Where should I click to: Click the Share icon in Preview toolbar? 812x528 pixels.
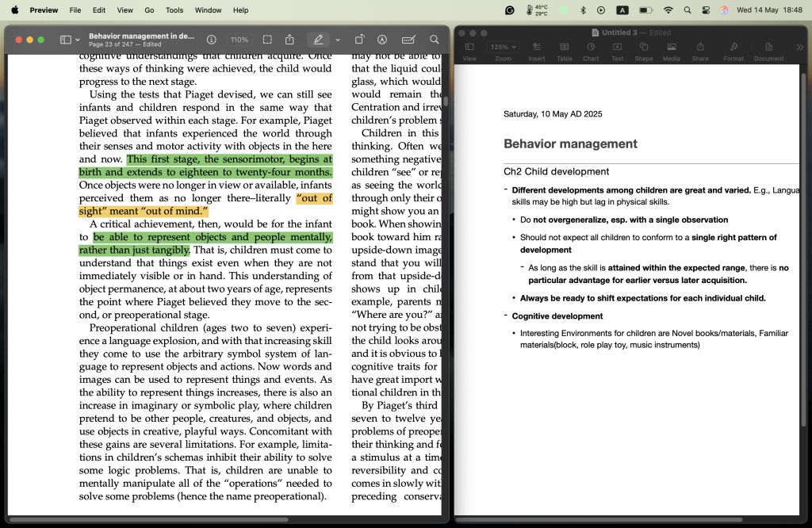click(290, 40)
